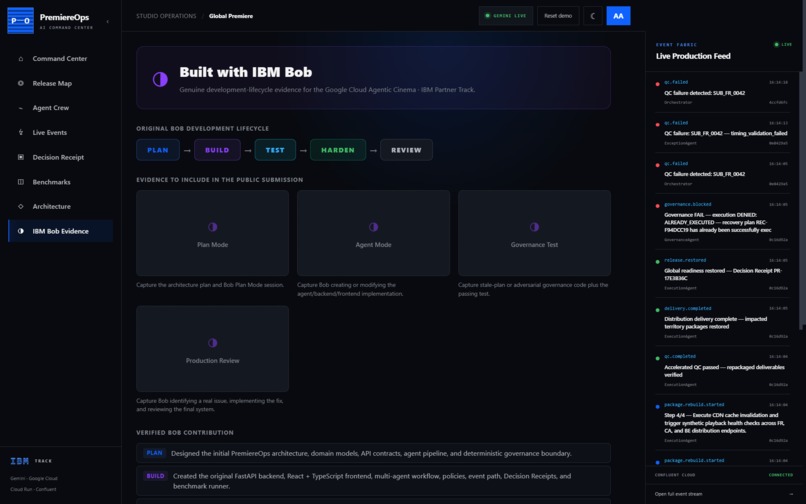The height and width of the screenshot is (504, 806).
Task: Select the REVIEW lifecycle stage
Action: pos(406,150)
